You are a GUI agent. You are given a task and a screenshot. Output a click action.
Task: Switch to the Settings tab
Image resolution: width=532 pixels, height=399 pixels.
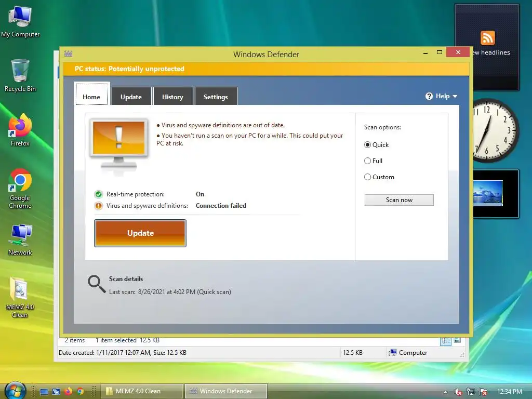click(x=216, y=96)
